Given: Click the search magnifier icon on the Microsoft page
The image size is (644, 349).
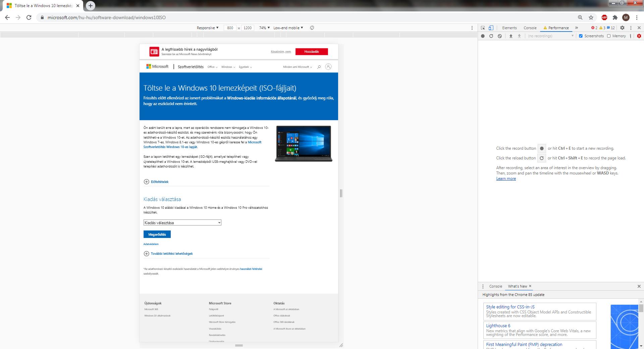Looking at the screenshot, I should 319,67.
